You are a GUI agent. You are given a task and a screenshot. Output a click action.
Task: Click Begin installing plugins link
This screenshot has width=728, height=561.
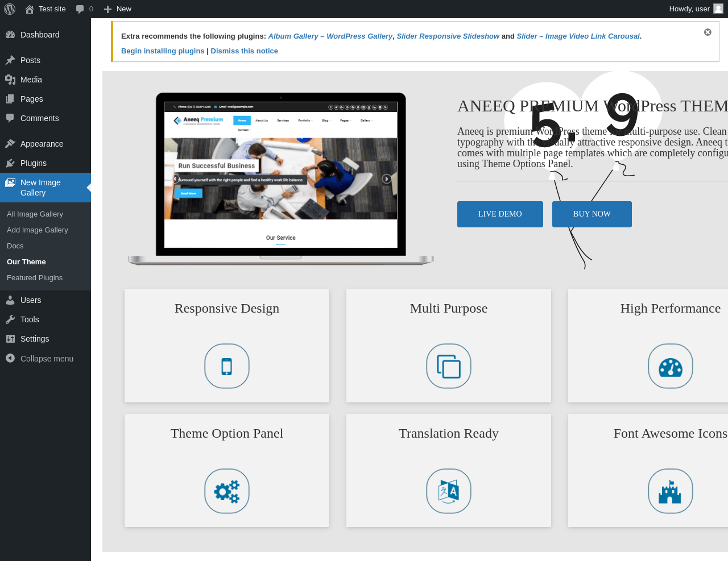pos(163,51)
